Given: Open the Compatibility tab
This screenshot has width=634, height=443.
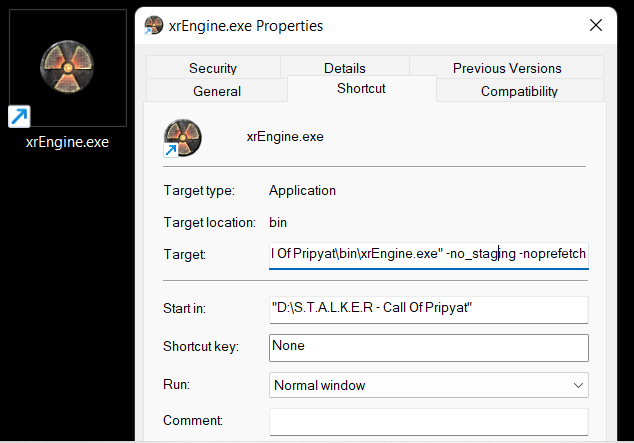Looking at the screenshot, I should [519, 91].
